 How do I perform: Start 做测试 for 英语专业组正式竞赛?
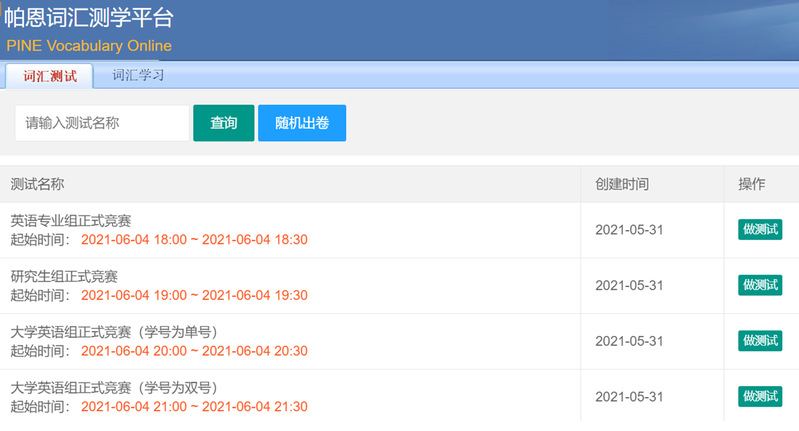[760, 230]
